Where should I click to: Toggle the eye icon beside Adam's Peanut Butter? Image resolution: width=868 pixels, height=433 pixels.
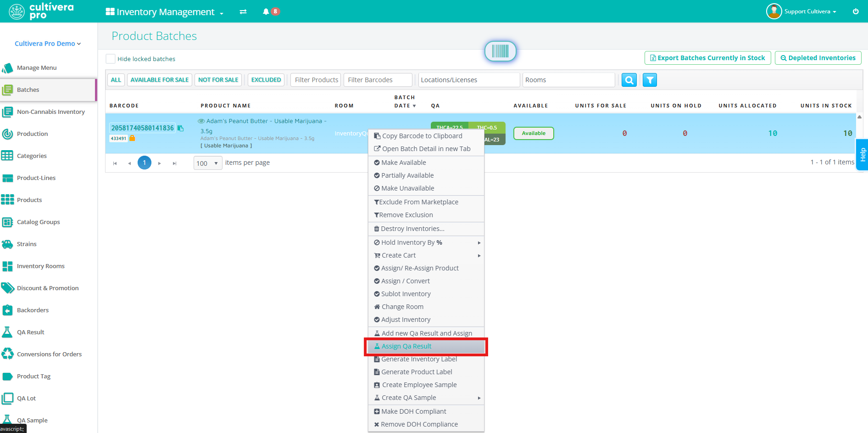click(201, 121)
